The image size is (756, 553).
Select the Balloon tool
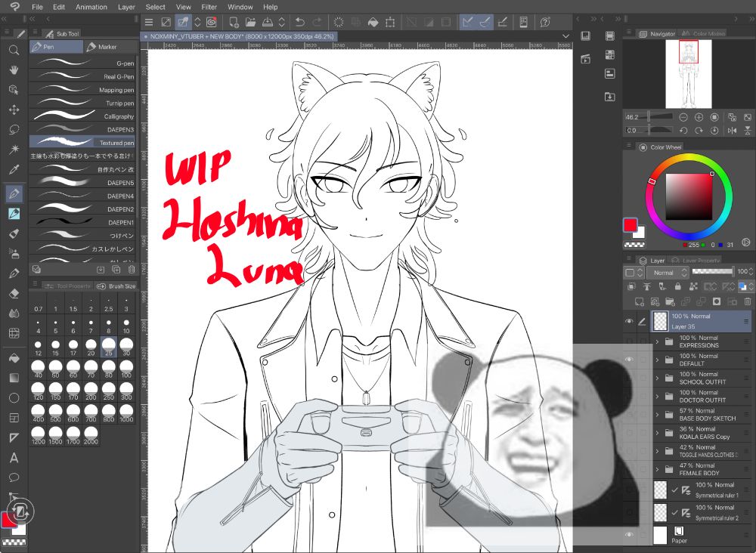(14, 477)
